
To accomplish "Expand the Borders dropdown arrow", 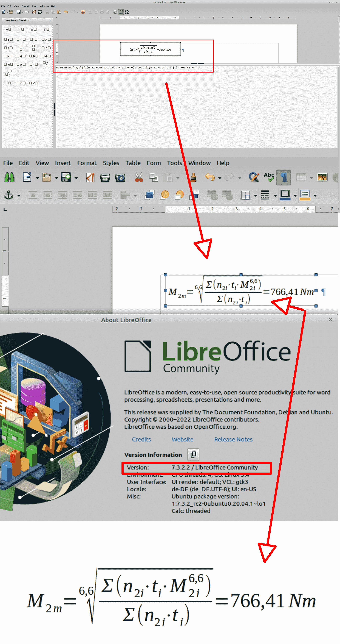I will (255, 196).
